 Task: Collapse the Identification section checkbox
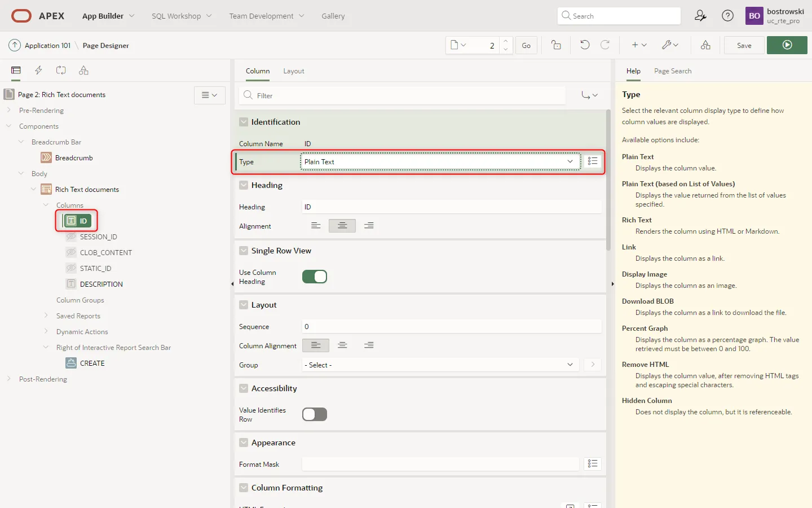(244, 122)
